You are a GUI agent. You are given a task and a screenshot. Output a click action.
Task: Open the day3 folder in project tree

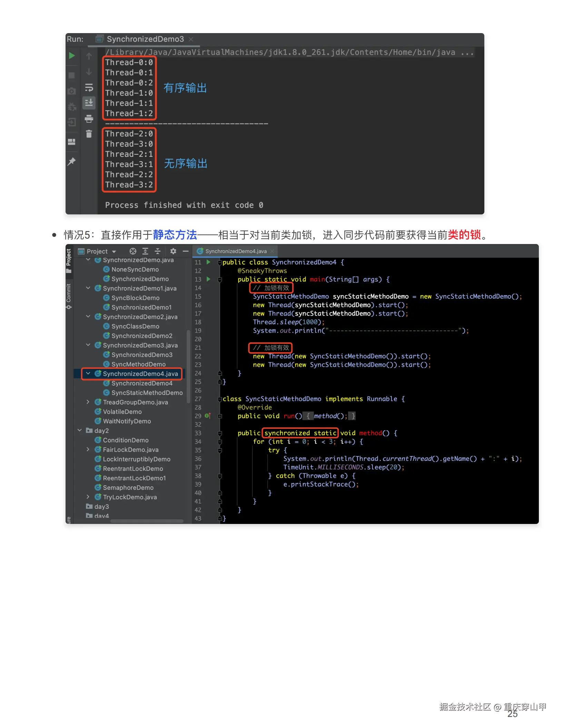point(97,506)
